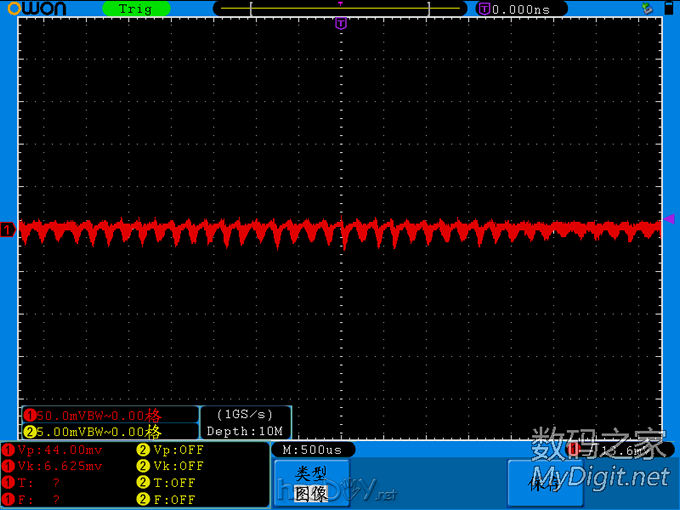The height and width of the screenshot is (510, 680).
Task: Click the horizontal time offset T icon
Action: 485,9
